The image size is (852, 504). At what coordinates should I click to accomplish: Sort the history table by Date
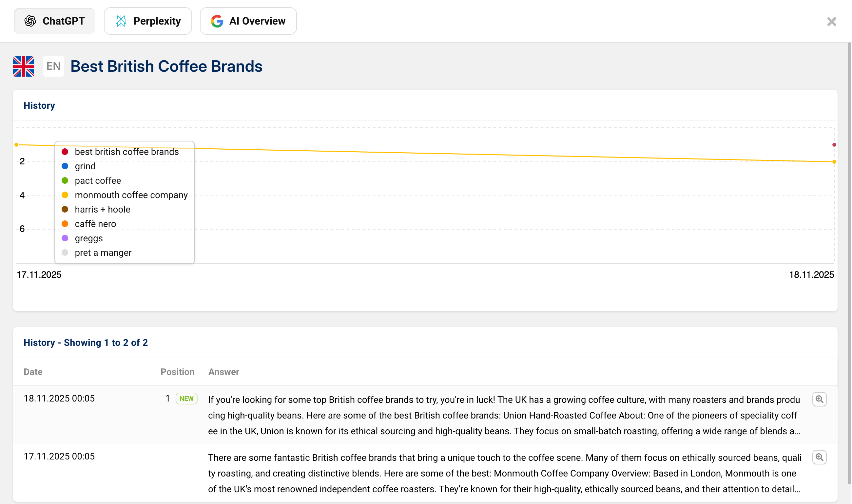[33, 372]
